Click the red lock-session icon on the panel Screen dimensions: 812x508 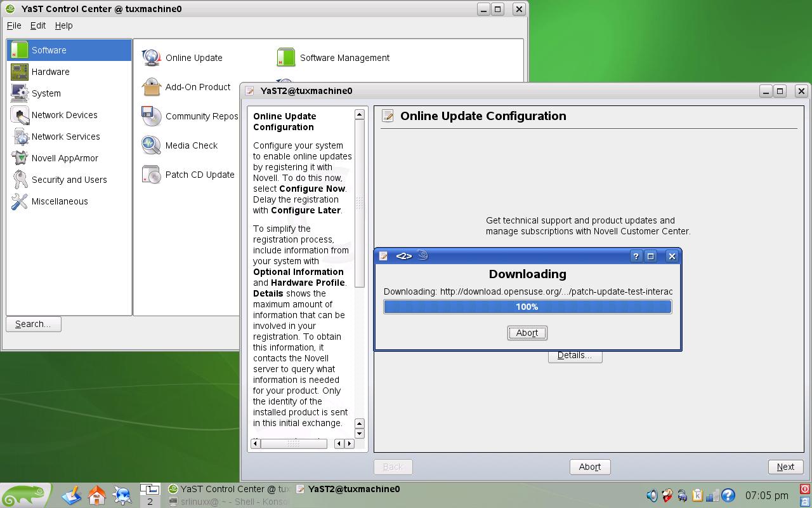(805, 489)
